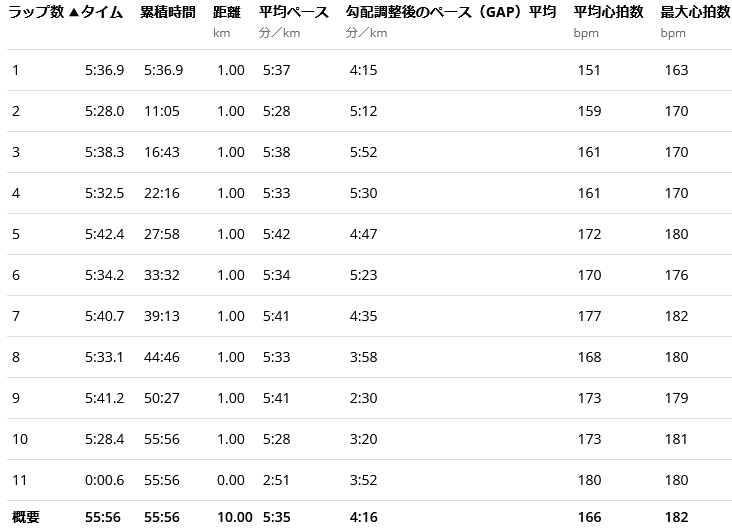Screen dimensions: 732x531
Task: Click lap 9 GAP value 2:30
Action: (363, 398)
